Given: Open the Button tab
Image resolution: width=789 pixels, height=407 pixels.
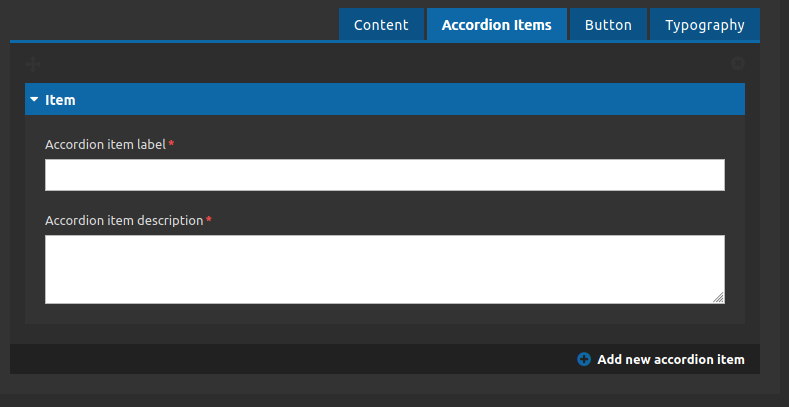Looking at the screenshot, I should point(608,25).
